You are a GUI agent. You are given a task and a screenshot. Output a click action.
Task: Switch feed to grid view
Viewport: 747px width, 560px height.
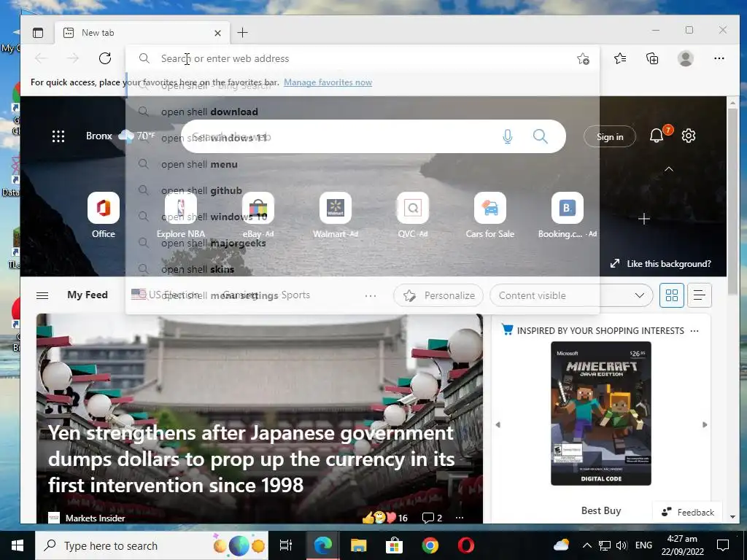tap(672, 295)
